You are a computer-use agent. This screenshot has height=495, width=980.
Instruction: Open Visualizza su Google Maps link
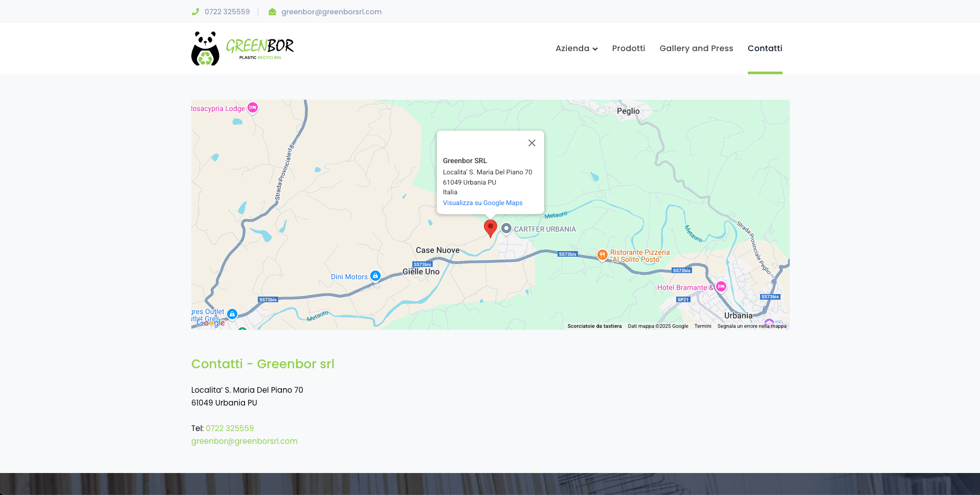tap(482, 203)
